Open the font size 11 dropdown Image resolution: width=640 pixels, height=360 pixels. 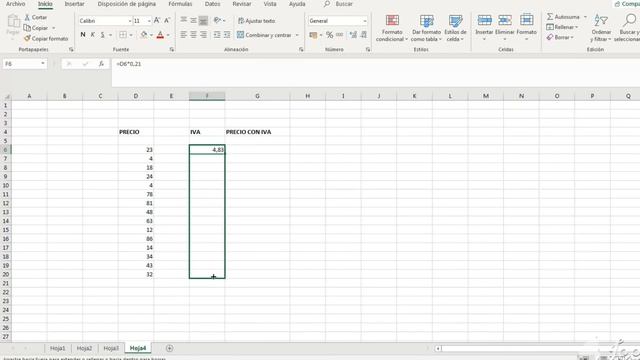tap(149, 21)
